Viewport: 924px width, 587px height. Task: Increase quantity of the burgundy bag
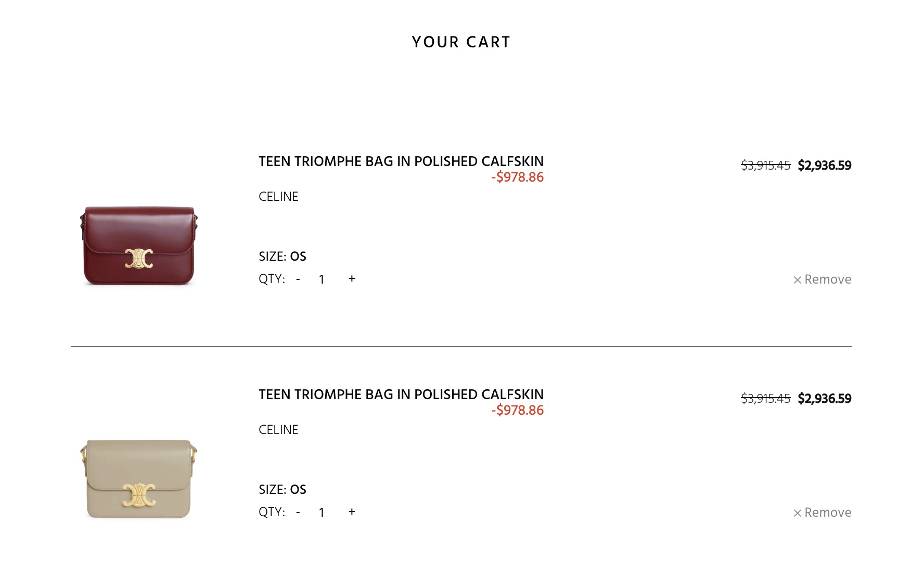(x=352, y=279)
